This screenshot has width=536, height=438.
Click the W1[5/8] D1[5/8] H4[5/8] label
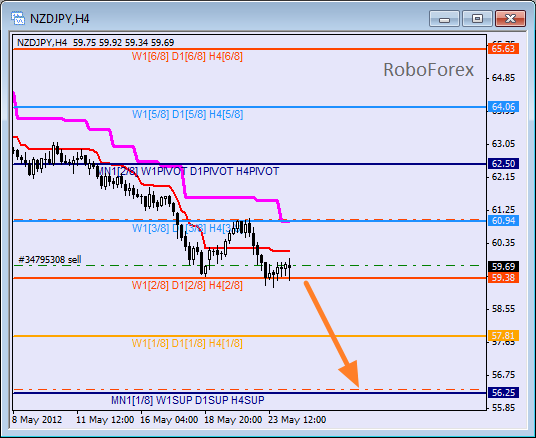click(x=188, y=114)
